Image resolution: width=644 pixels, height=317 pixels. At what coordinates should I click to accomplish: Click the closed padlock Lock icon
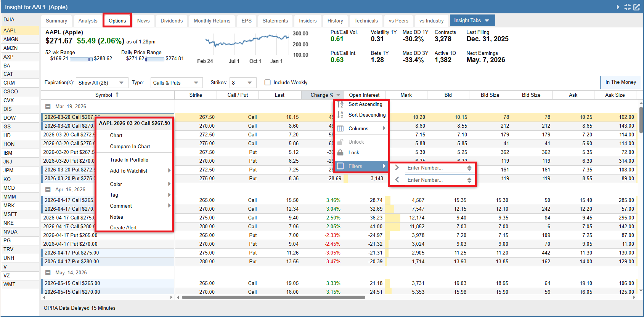coord(340,152)
